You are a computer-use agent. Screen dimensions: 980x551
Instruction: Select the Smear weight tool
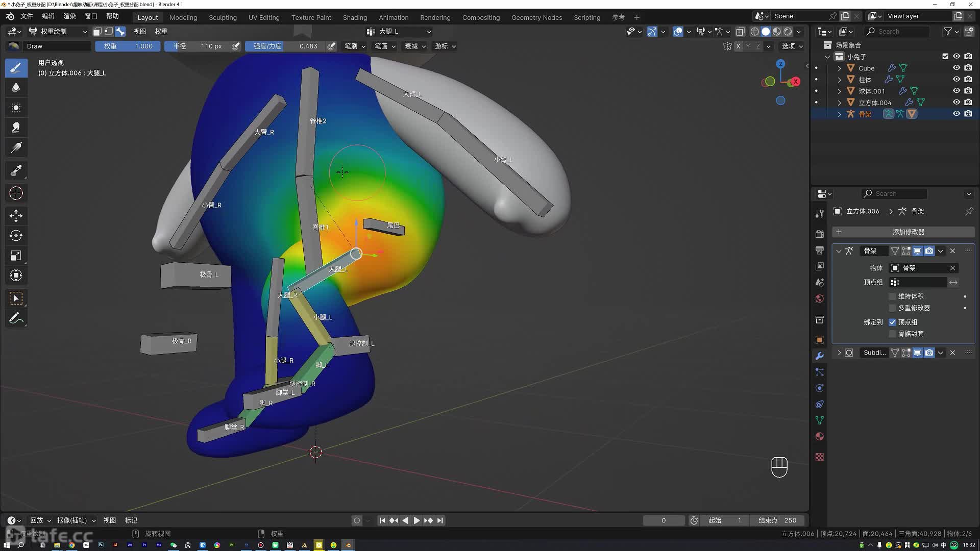(x=16, y=128)
